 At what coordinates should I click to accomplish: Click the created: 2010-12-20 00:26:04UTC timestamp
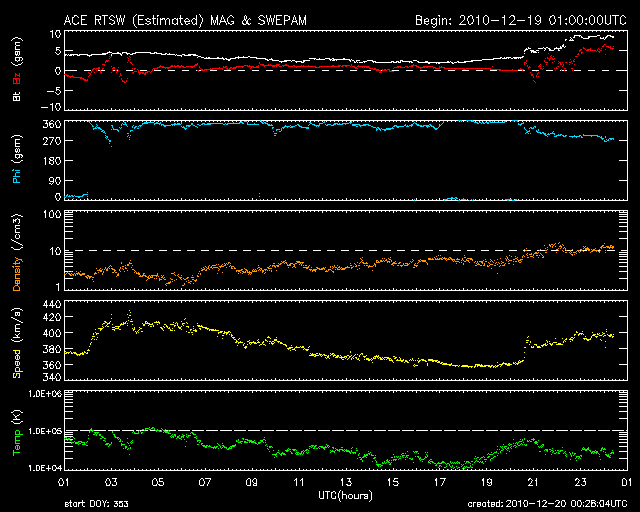pyautogui.click(x=547, y=504)
